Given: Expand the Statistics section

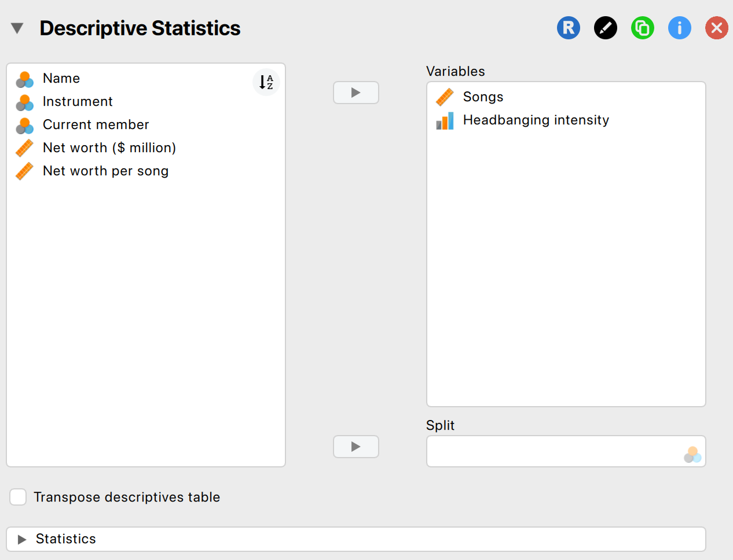Looking at the screenshot, I should (x=23, y=539).
